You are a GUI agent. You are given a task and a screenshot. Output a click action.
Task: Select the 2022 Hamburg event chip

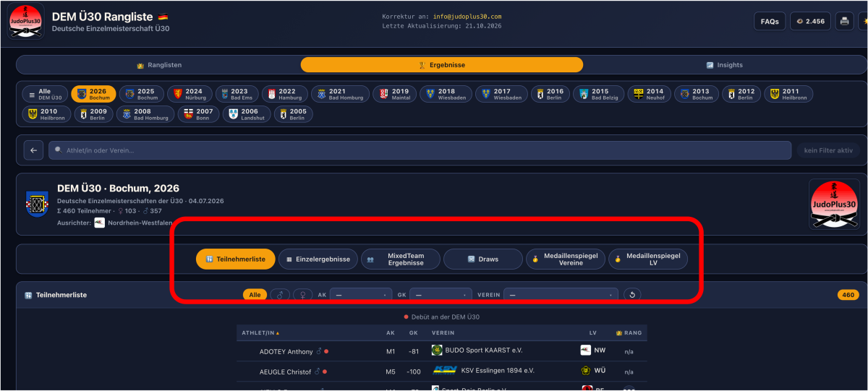pos(284,94)
